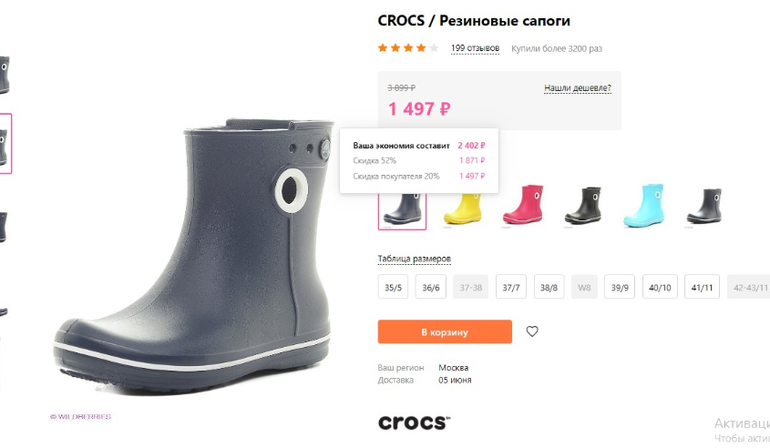The image size is (770, 448).
Task: Click the star rating icons
Action: click(408, 48)
